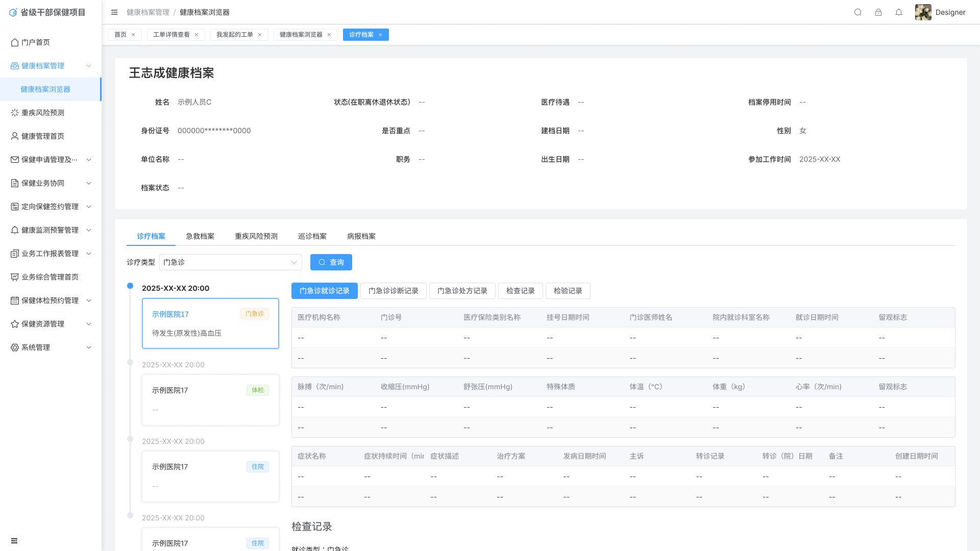The width and height of the screenshot is (980, 551).
Task: Switch to the 重疾风险预测 tab
Action: pyautogui.click(x=256, y=236)
